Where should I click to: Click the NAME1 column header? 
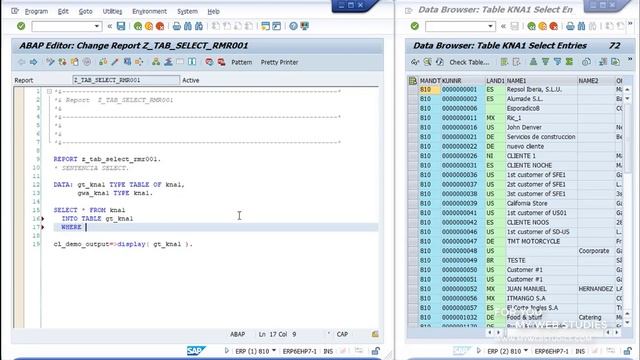pos(541,81)
